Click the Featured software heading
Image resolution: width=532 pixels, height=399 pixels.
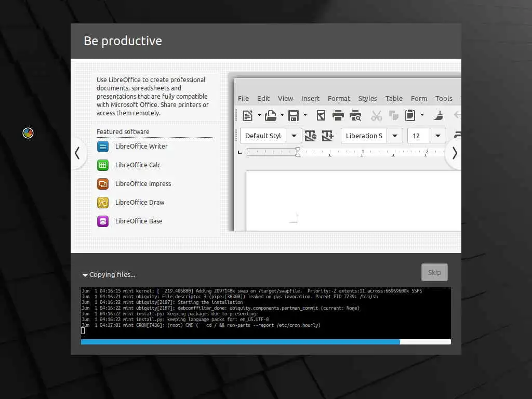pos(123,131)
